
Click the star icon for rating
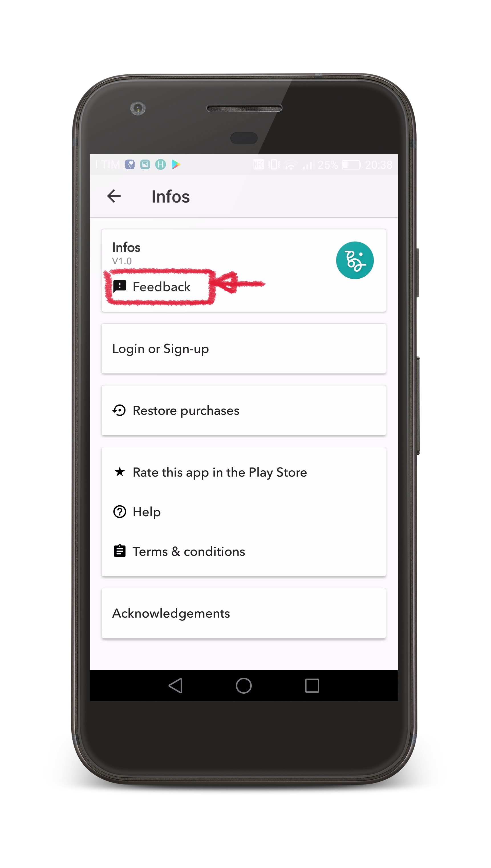coord(119,471)
